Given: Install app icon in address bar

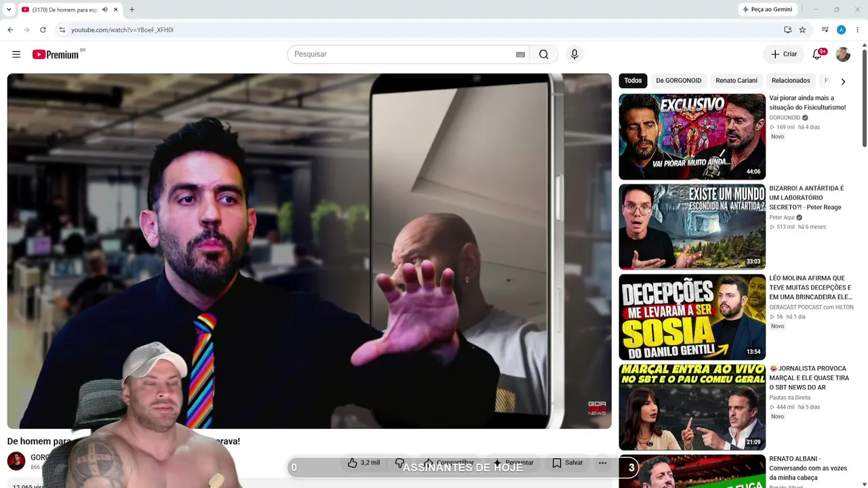Looking at the screenshot, I should click(x=787, y=30).
